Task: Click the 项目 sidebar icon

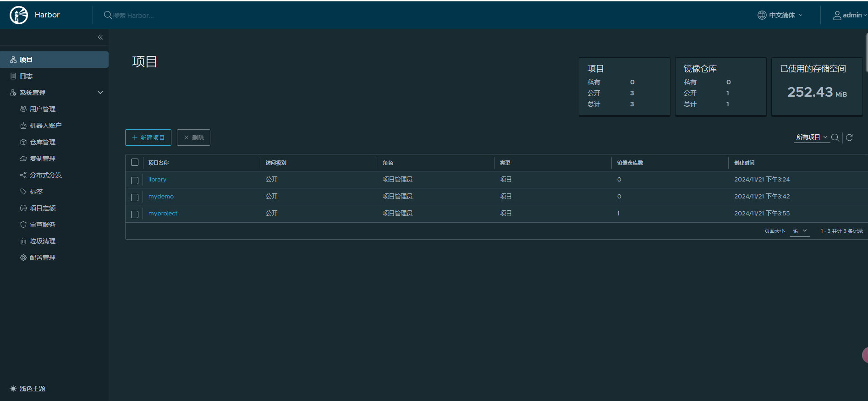Action: tap(13, 60)
